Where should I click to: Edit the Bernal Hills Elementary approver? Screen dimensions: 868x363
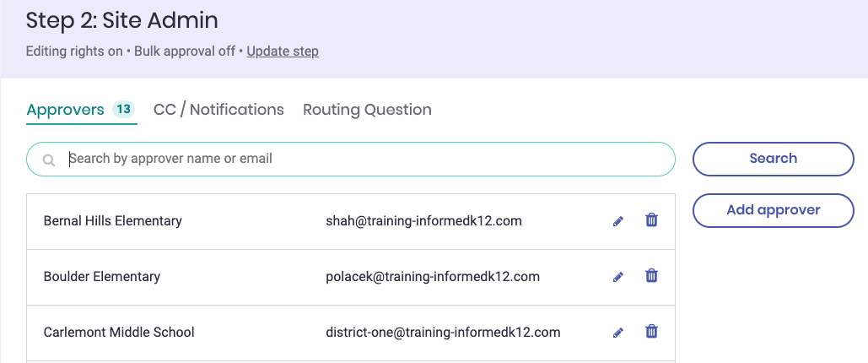pyautogui.click(x=618, y=221)
